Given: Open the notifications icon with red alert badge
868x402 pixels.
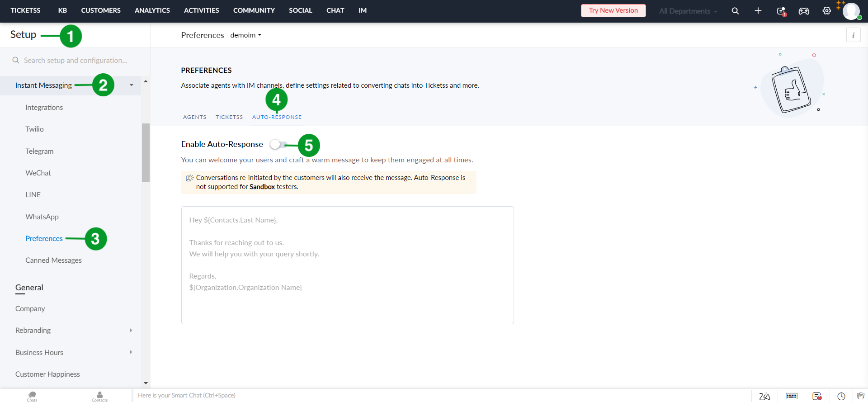Looking at the screenshot, I should pyautogui.click(x=781, y=11).
